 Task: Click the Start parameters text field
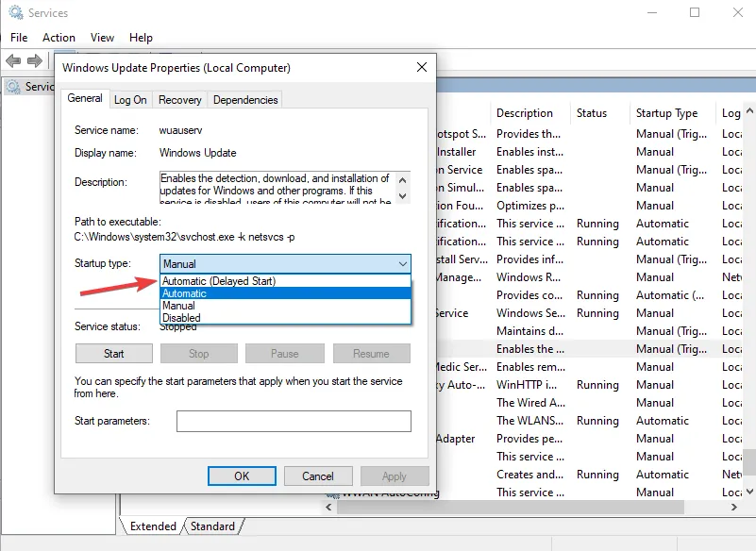click(294, 421)
